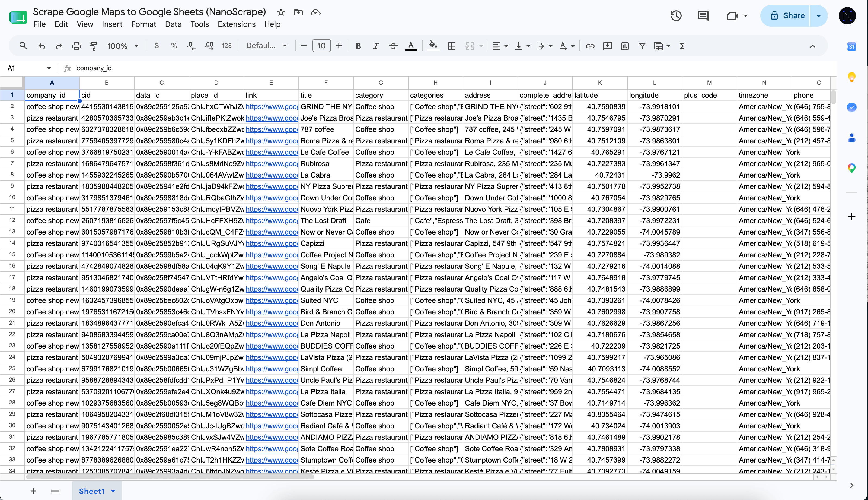Viewport: 868px width, 500px height.
Task: Increase font size with plus button
Action: (339, 46)
